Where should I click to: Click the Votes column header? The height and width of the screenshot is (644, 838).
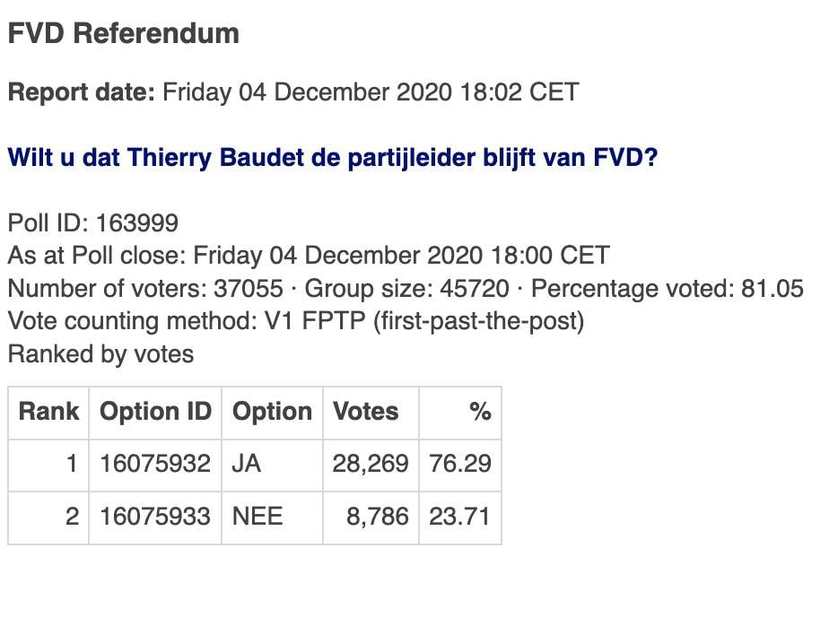(371, 413)
